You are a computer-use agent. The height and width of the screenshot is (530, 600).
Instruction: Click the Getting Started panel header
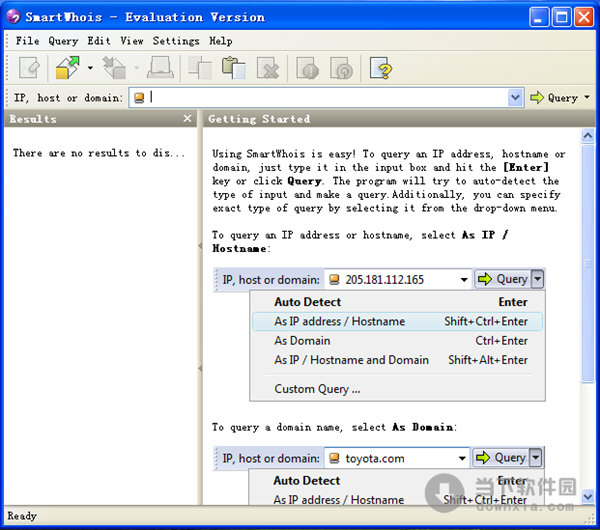click(x=399, y=119)
